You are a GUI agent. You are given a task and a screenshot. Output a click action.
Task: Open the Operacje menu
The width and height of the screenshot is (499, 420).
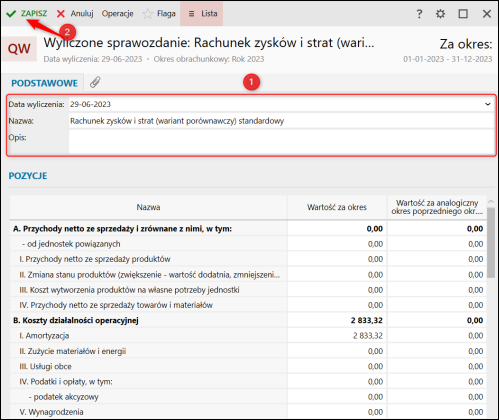click(x=117, y=14)
